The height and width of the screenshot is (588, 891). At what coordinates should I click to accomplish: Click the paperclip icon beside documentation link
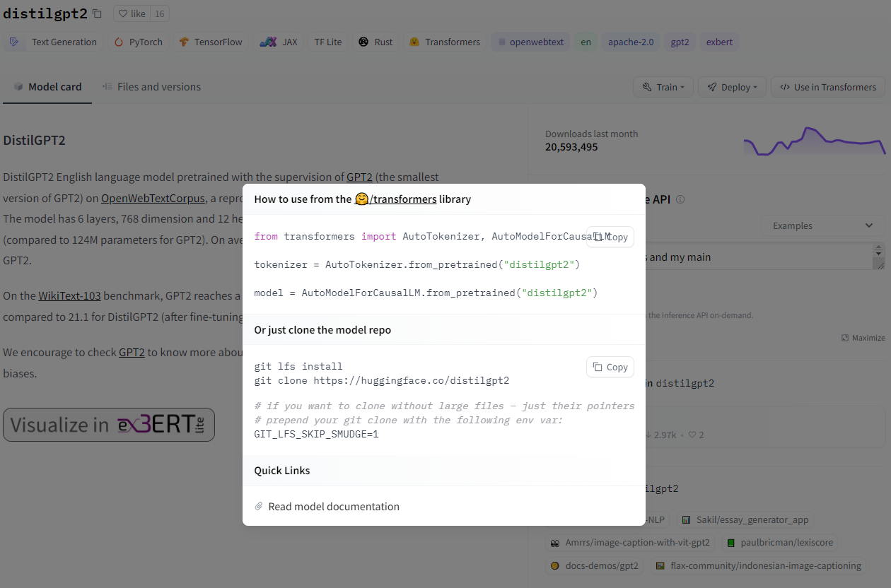coord(259,507)
